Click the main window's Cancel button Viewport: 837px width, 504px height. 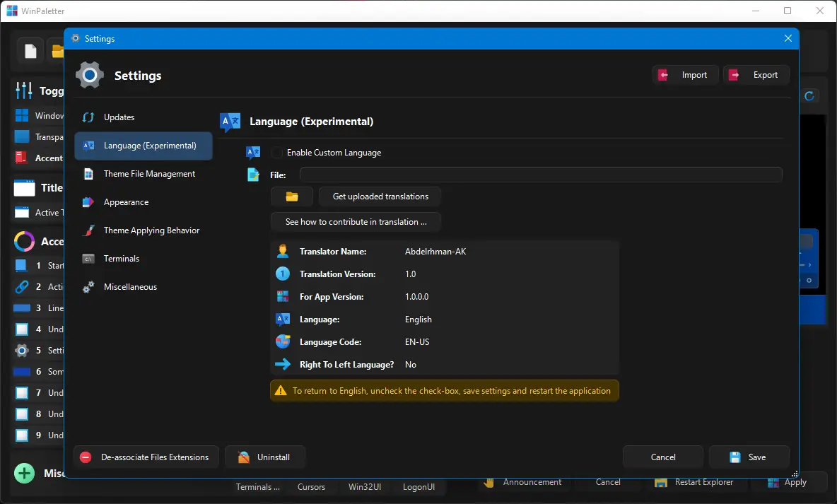(x=608, y=482)
